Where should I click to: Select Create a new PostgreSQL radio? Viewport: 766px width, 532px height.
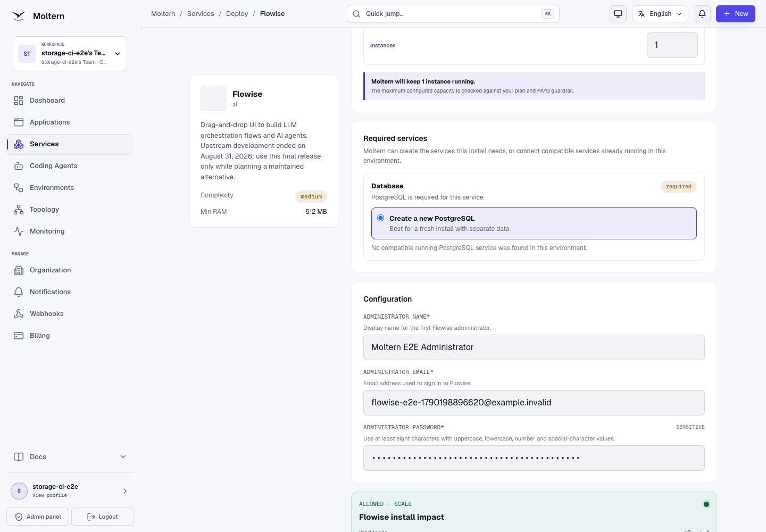381,218
